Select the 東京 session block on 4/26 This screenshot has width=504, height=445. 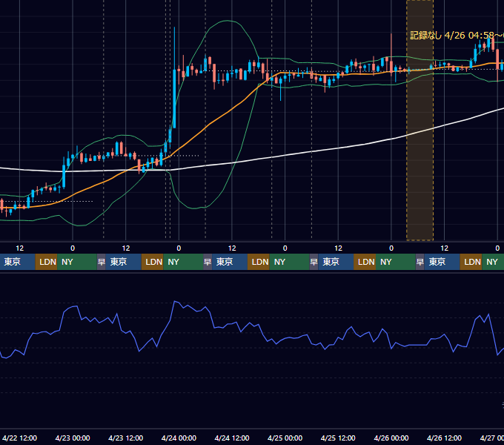coord(442,262)
